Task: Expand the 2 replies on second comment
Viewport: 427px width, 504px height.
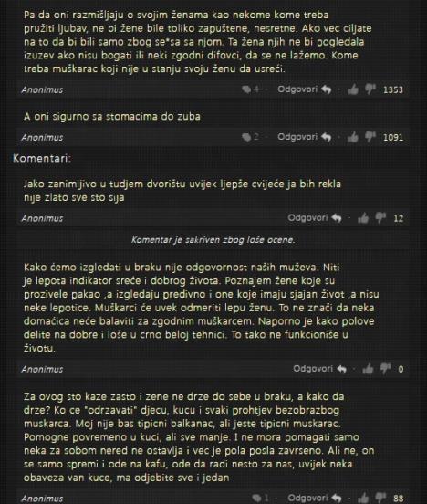Action: coord(250,137)
